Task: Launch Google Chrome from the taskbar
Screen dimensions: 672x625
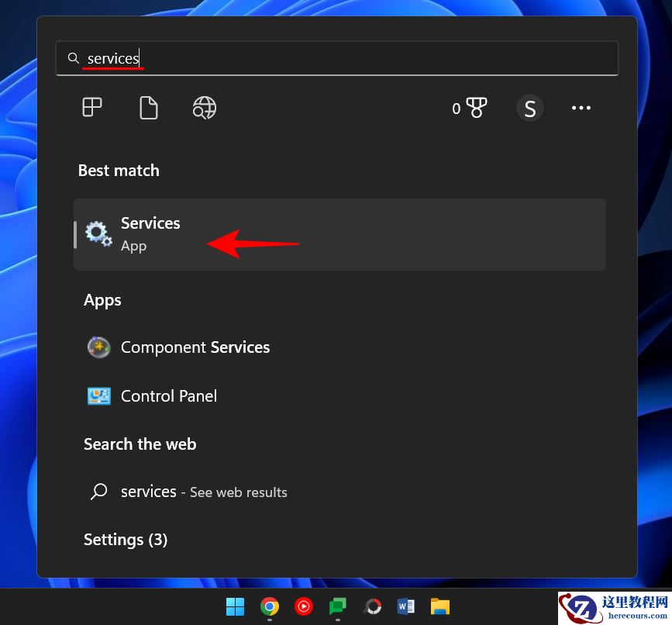Action: click(x=270, y=606)
